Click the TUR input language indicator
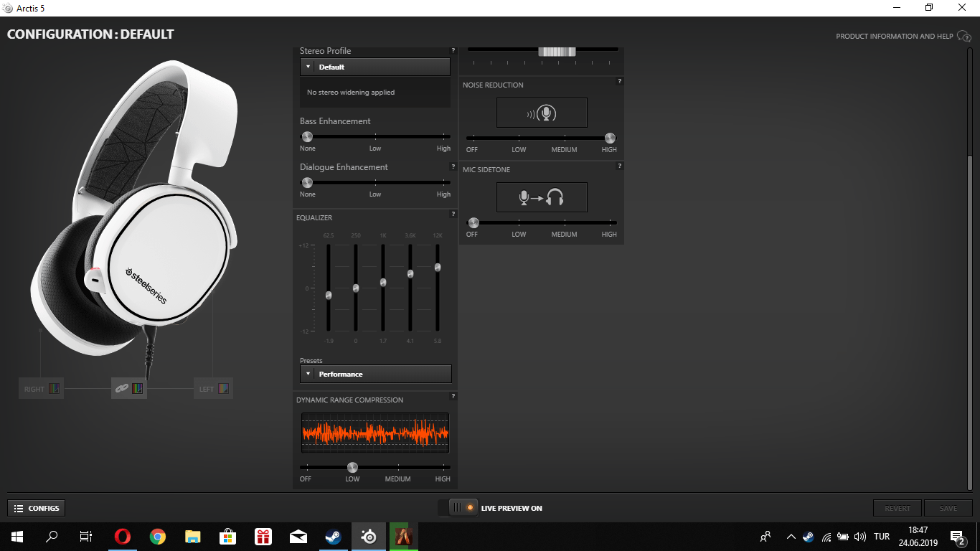This screenshot has height=551, width=980. (882, 536)
